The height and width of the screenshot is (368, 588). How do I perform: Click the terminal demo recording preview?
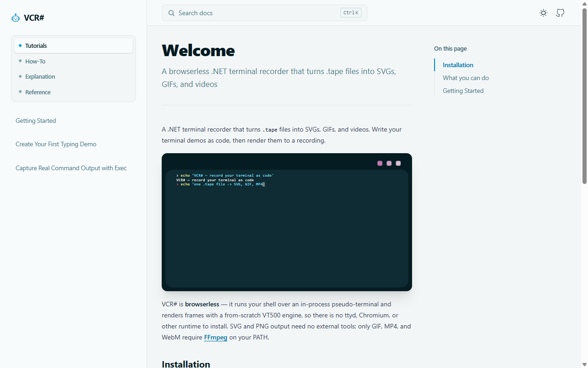[287, 222]
